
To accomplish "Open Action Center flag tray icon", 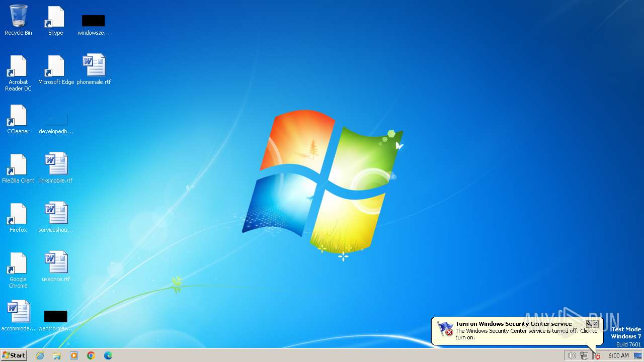I will 597,355.
